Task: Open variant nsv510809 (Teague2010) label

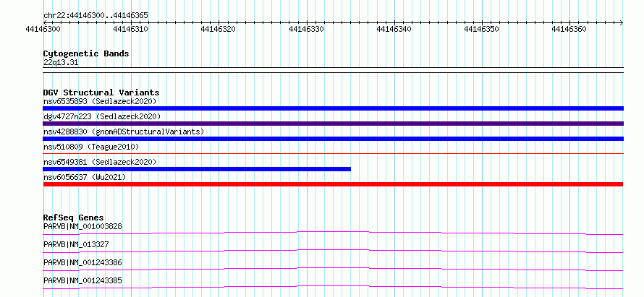Action: click(91, 147)
